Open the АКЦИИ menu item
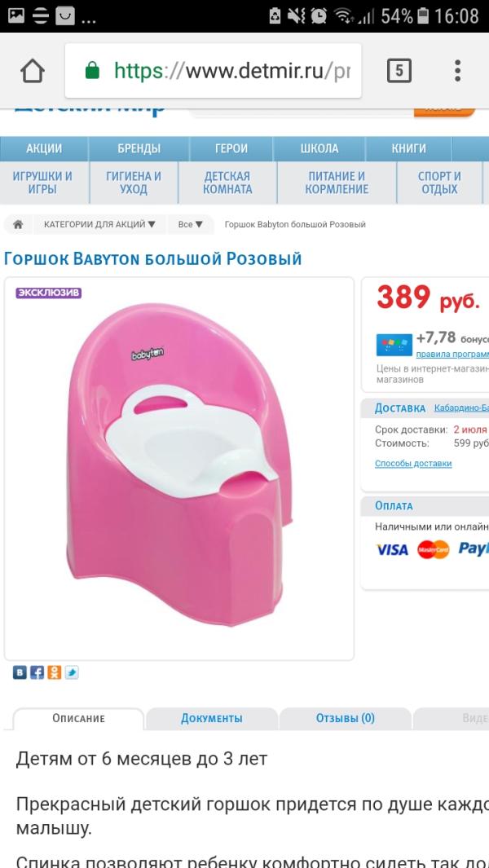 tap(44, 149)
